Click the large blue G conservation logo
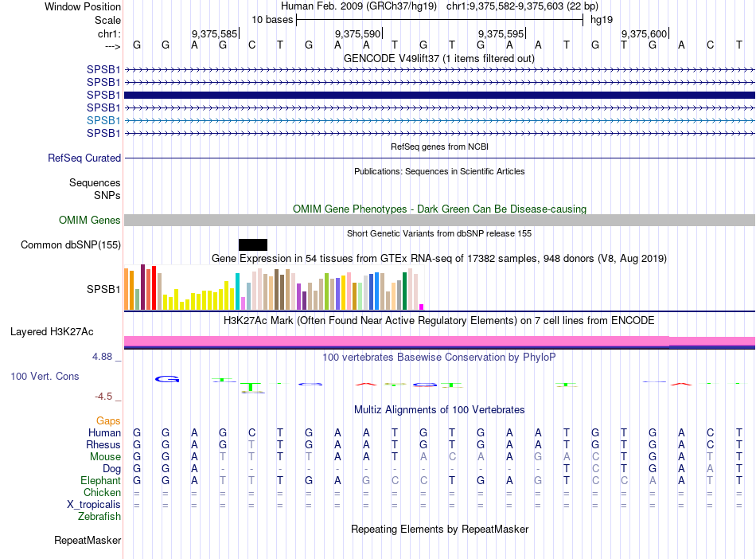756x559 pixels. [167, 379]
